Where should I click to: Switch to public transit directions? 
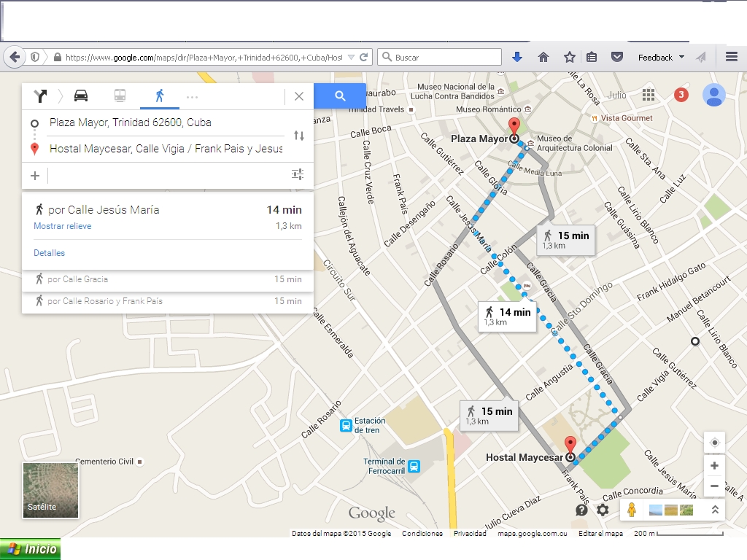120,96
